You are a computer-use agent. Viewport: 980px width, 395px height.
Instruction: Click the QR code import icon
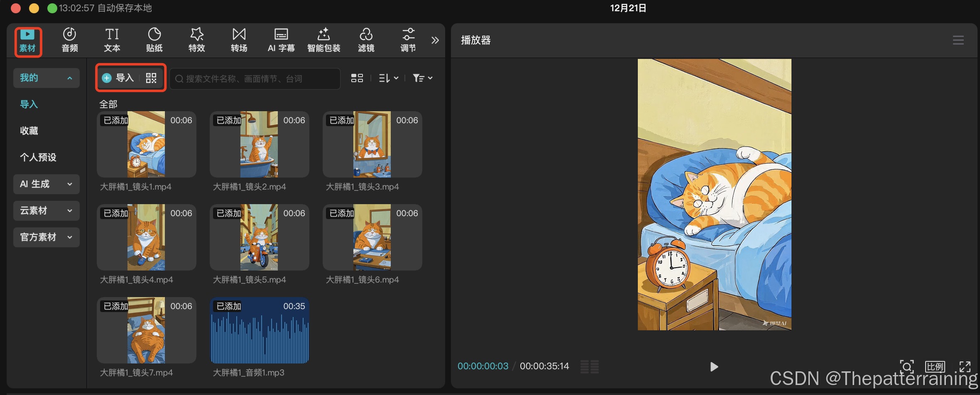point(151,78)
